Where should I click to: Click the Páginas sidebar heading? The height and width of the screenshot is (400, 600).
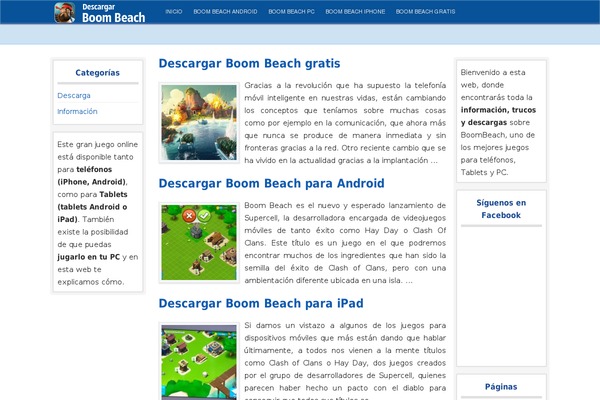(501, 387)
